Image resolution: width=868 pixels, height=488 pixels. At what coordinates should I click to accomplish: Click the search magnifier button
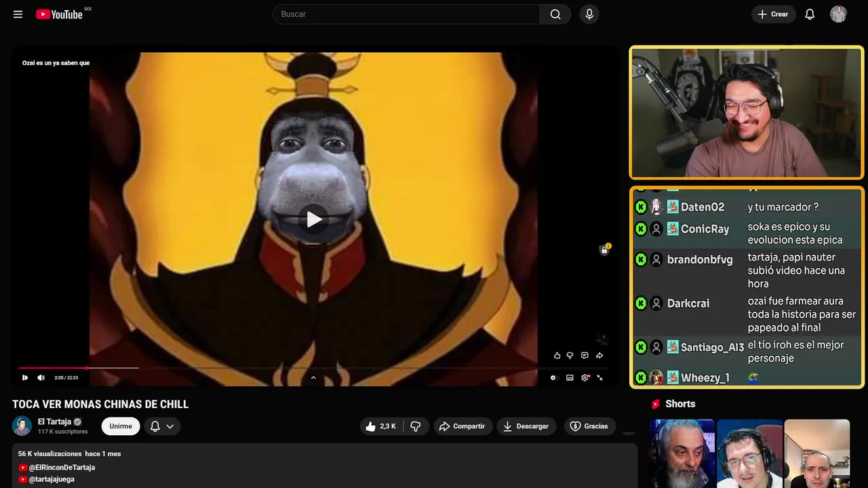555,14
